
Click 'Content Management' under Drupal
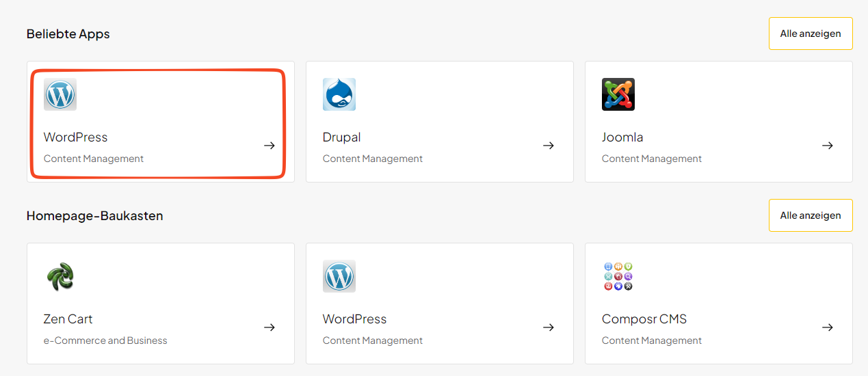pos(373,159)
